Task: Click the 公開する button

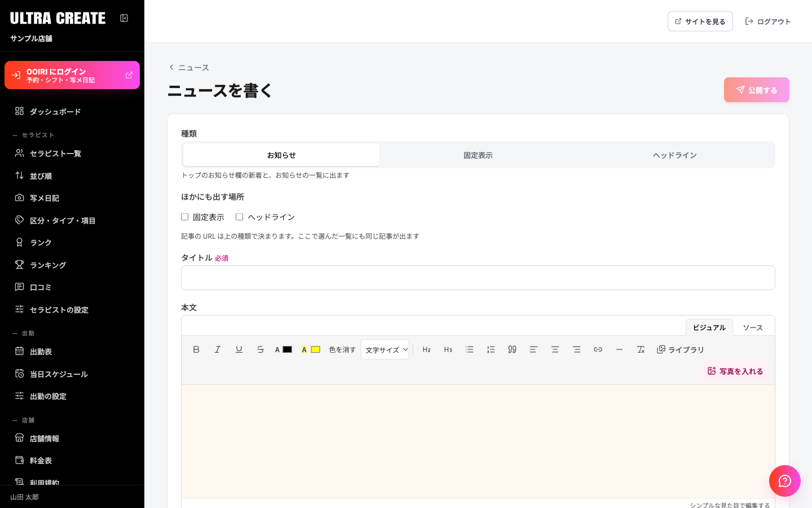Action: point(757,90)
